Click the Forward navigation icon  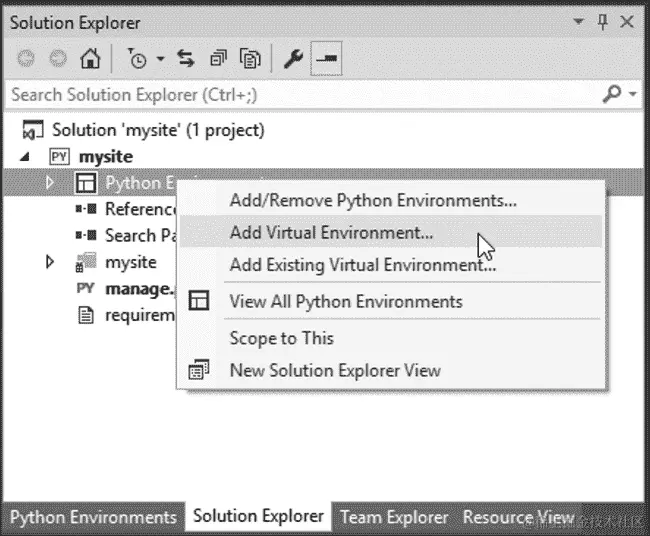coord(58,58)
